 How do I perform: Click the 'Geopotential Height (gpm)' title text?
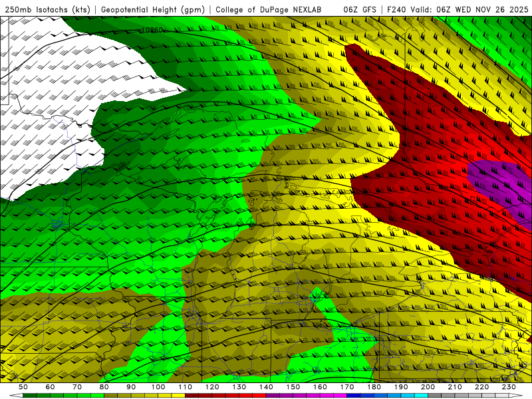click(153, 9)
